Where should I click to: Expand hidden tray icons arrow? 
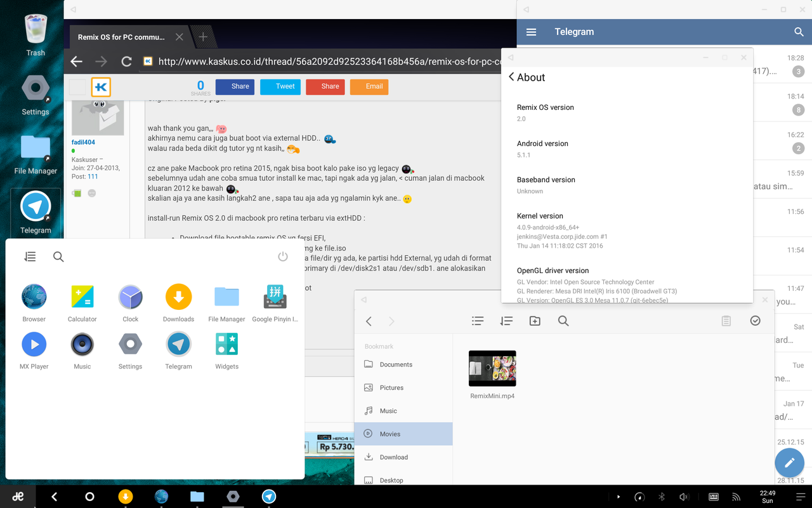coord(619,497)
